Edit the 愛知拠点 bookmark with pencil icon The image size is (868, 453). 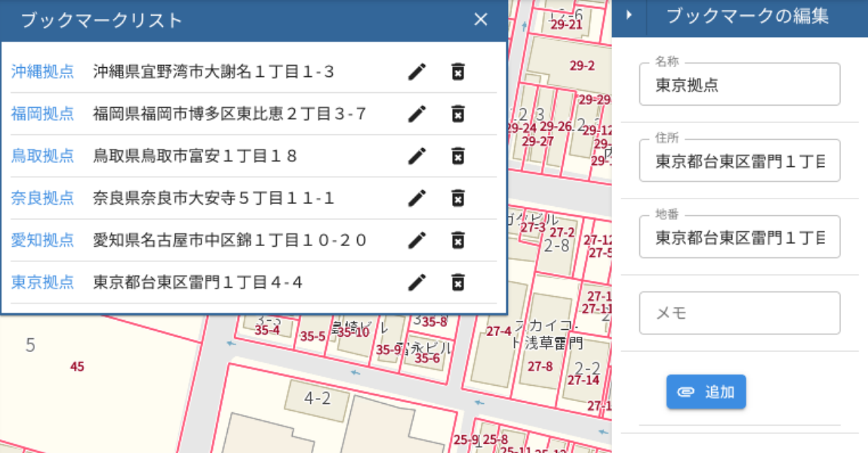point(417,240)
